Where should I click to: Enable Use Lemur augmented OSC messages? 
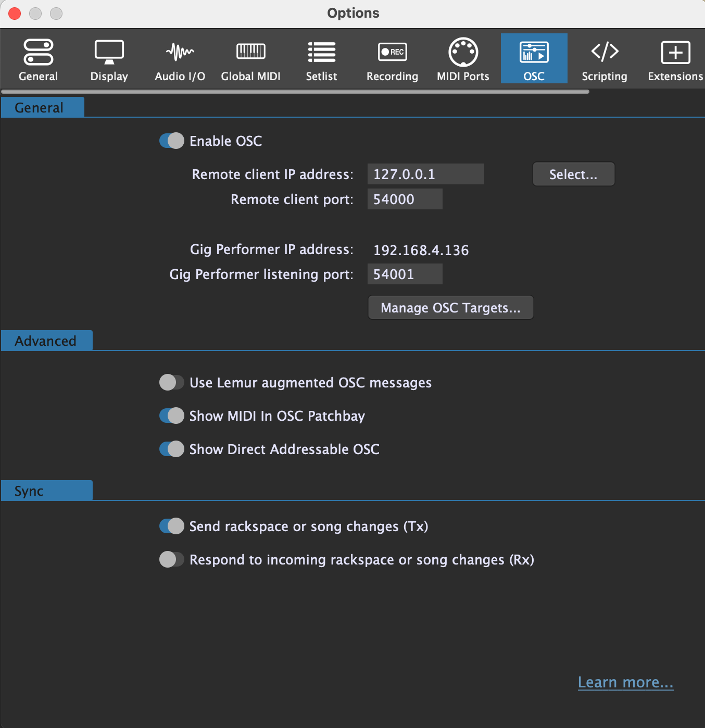[x=172, y=382]
